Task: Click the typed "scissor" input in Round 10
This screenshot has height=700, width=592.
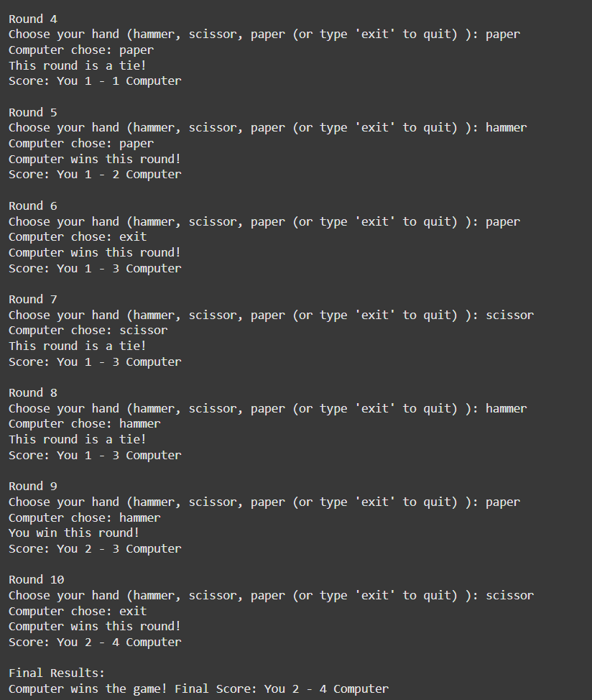Action: (x=509, y=595)
